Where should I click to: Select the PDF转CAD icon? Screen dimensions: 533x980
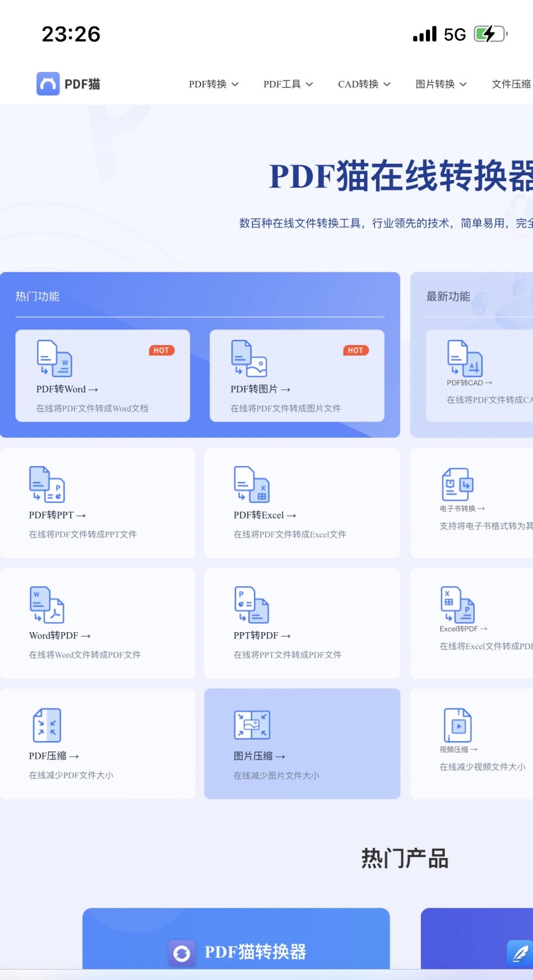465,359
